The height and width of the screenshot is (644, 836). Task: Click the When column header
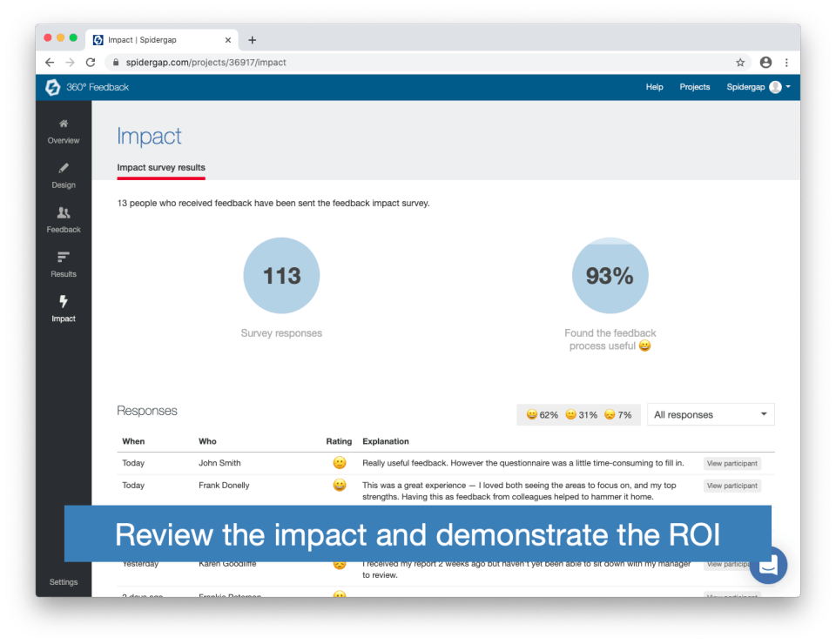click(x=133, y=441)
